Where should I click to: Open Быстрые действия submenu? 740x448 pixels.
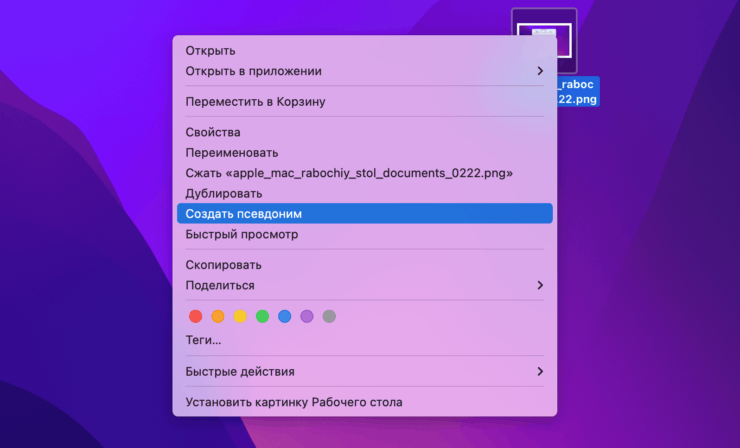click(364, 372)
